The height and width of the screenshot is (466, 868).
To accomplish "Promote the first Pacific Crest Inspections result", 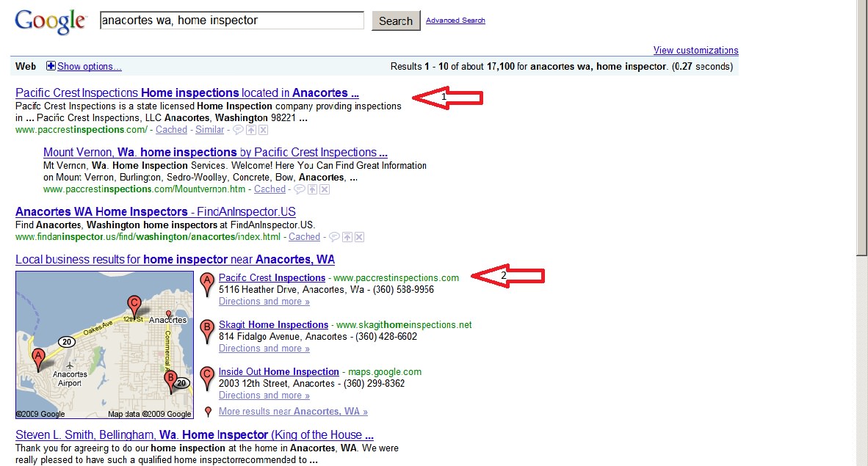I will pos(250,130).
